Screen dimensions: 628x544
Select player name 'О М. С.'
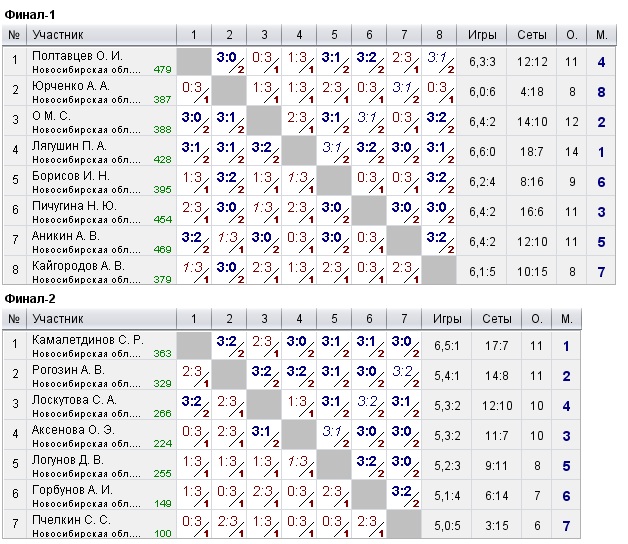click(51, 116)
